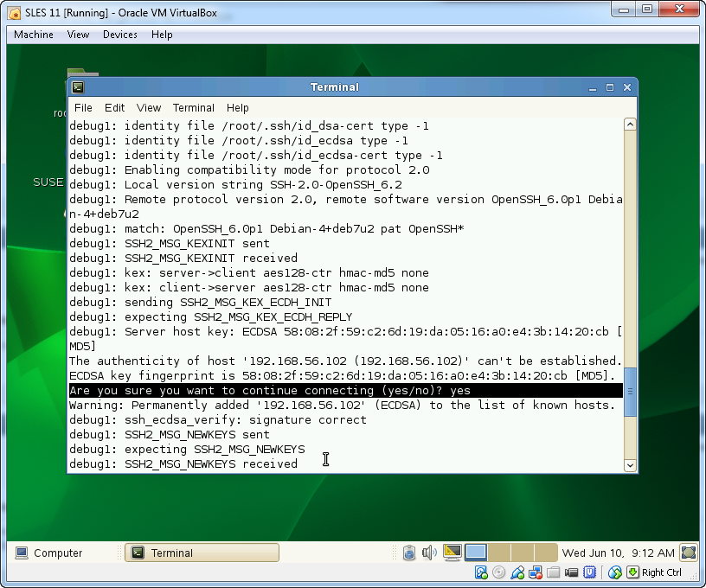706x588 pixels.
Task: Click the date and time clock
Action: (x=618, y=553)
